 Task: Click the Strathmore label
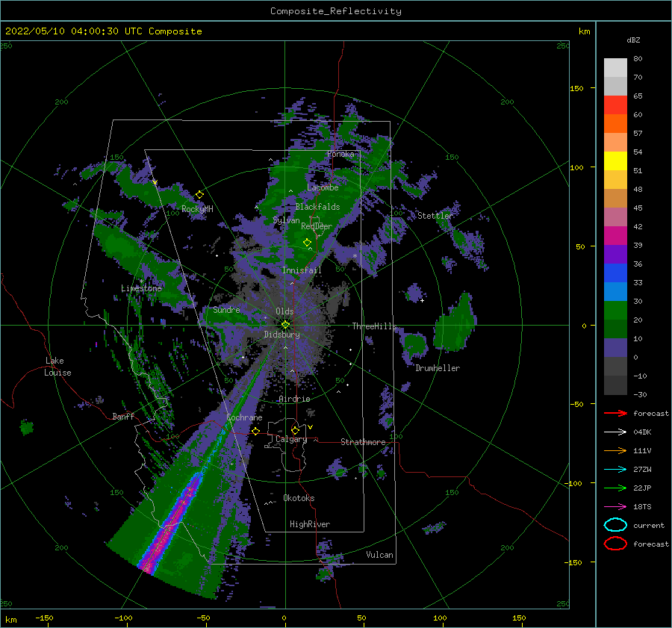pyautogui.click(x=363, y=442)
